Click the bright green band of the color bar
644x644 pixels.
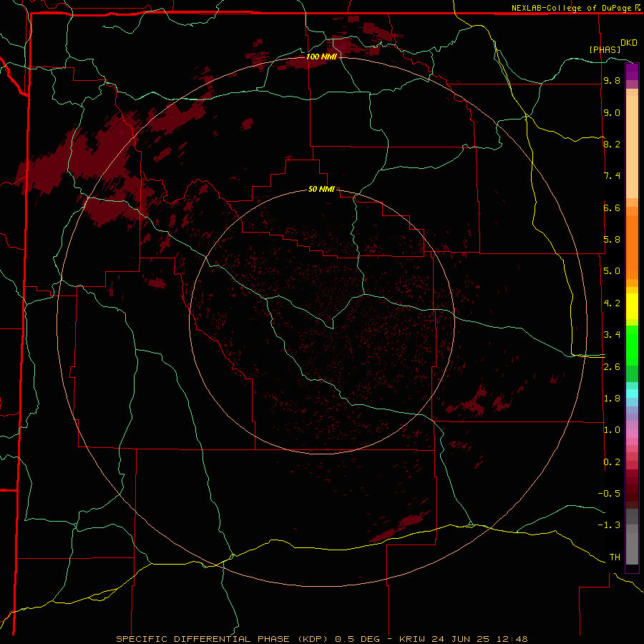pyautogui.click(x=632, y=345)
